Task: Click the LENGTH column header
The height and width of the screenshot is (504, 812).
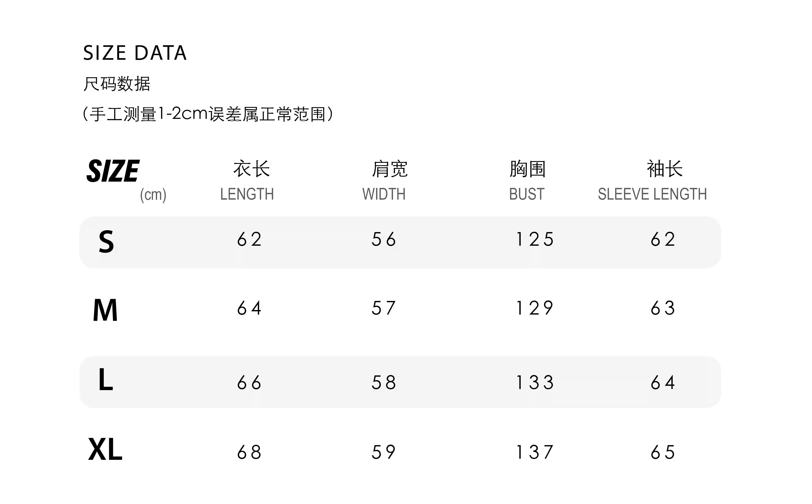Action: click(x=247, y=194)
